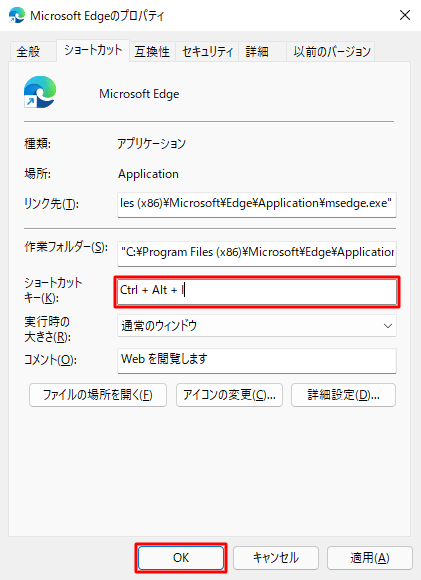Click the 場所: label
Image resolution: width=421 pixels, height=580 pixels.
(x=37, y=173)
